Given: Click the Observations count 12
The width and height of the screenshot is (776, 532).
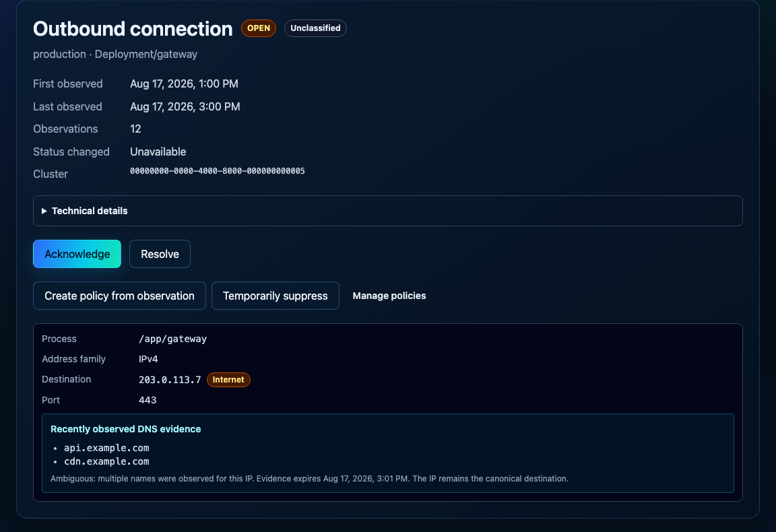Looking at the screenshot, I should (x=135, y=129).
